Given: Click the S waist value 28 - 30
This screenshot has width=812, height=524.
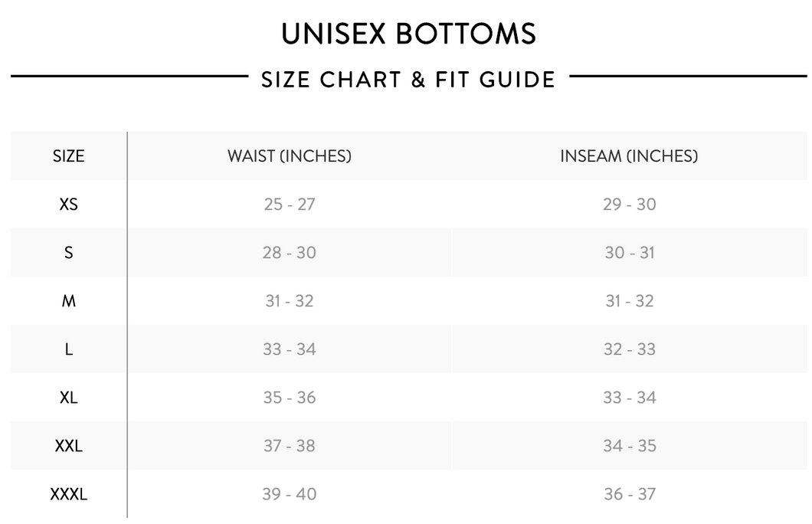Looking at the screenshot, I should tap(289, 253).
